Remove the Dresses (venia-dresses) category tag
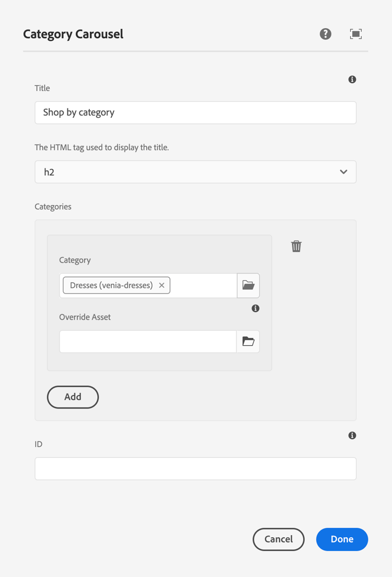 click(162, 285)
